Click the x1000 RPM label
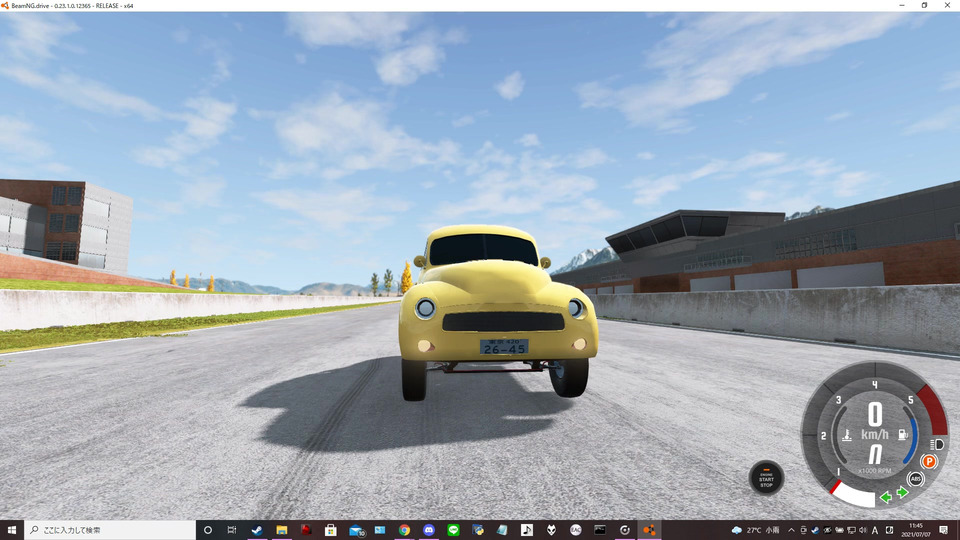Viewport: 960px width, 540px height. click(875, 471)
